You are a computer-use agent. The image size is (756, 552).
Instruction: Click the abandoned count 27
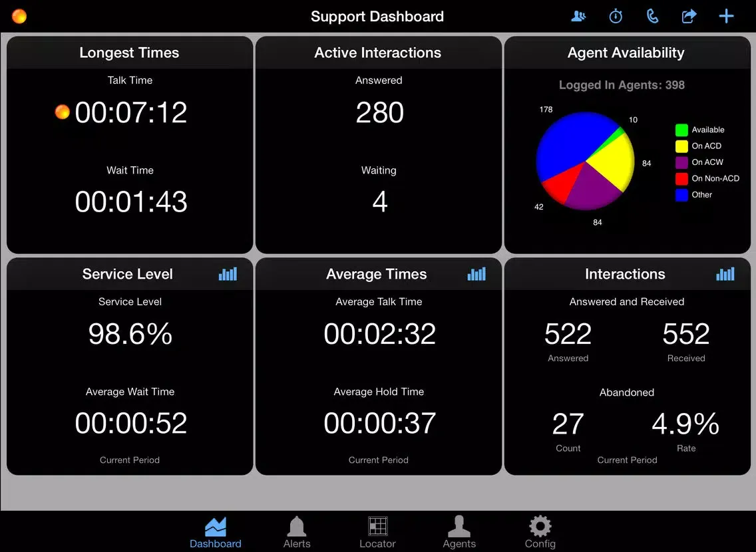coord(568,424)
